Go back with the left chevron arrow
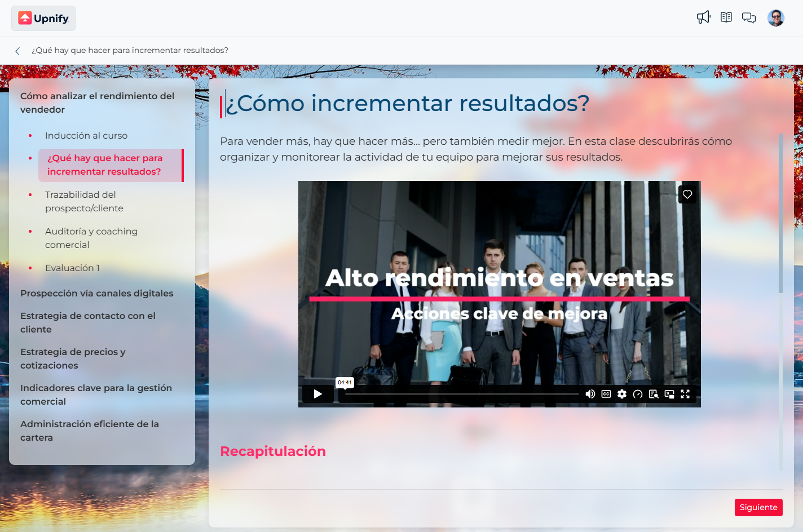Image resolution: width=803 pixels, height=532 pixels. click(x=17, y=51)
